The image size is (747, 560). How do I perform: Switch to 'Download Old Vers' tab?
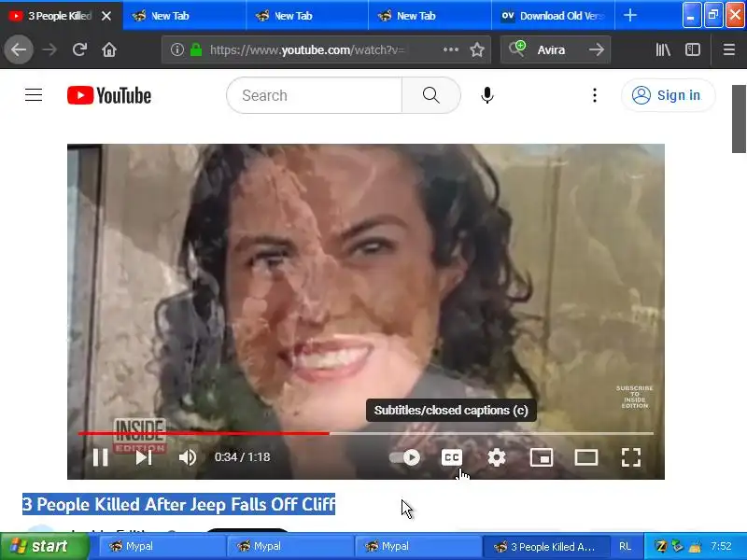click(x=553, y=16)
